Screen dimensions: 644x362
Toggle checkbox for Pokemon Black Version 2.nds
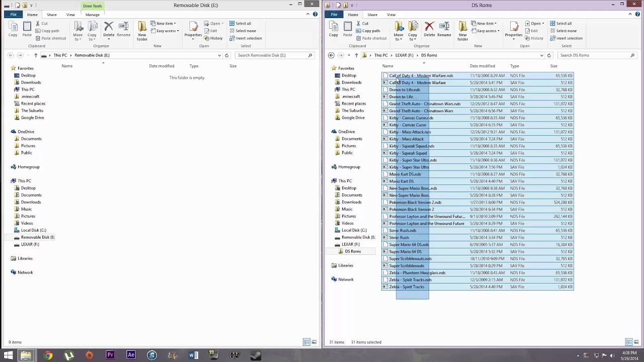pyautogui.click(x=385, y=202)
